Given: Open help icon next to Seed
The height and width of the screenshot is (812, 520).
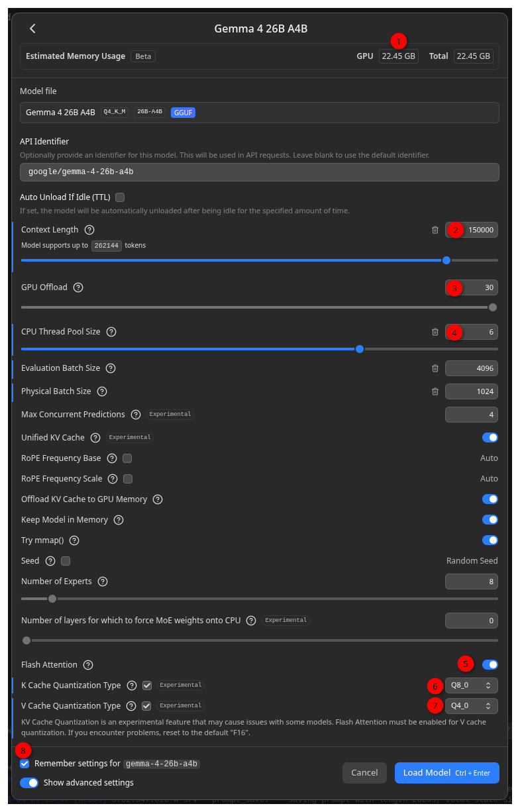Looking at the screenshot, I should click(x=50, y=561).
